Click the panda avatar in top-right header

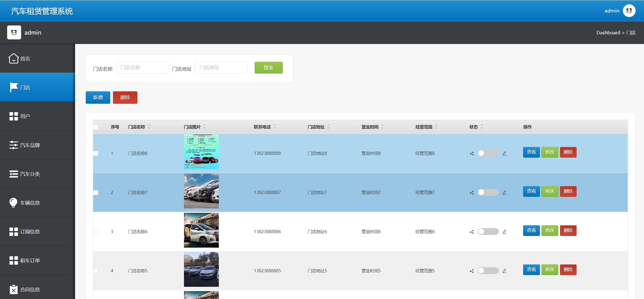click(x=629, y=11)
